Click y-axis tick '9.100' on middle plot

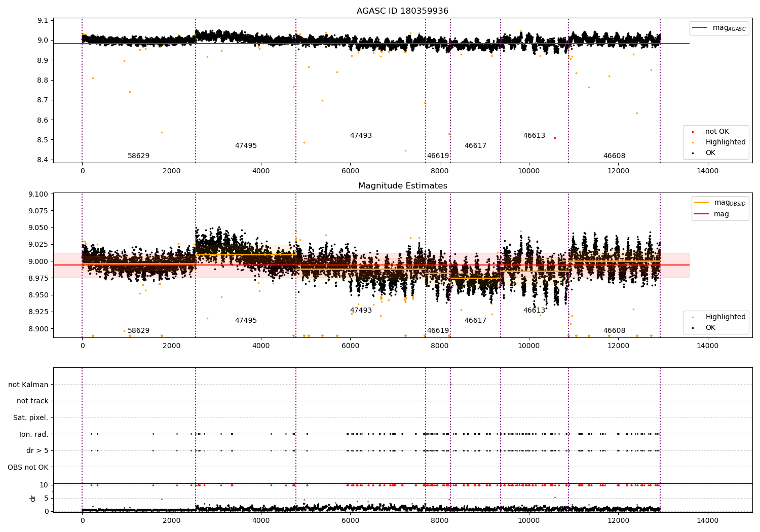coord(39,194)
